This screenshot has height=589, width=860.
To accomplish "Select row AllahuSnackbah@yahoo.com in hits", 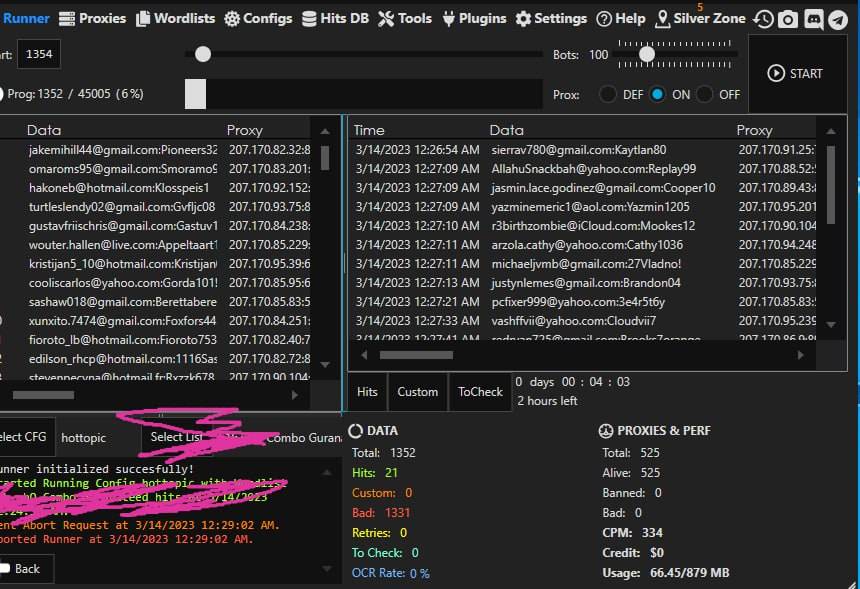I will pos(584,169).
